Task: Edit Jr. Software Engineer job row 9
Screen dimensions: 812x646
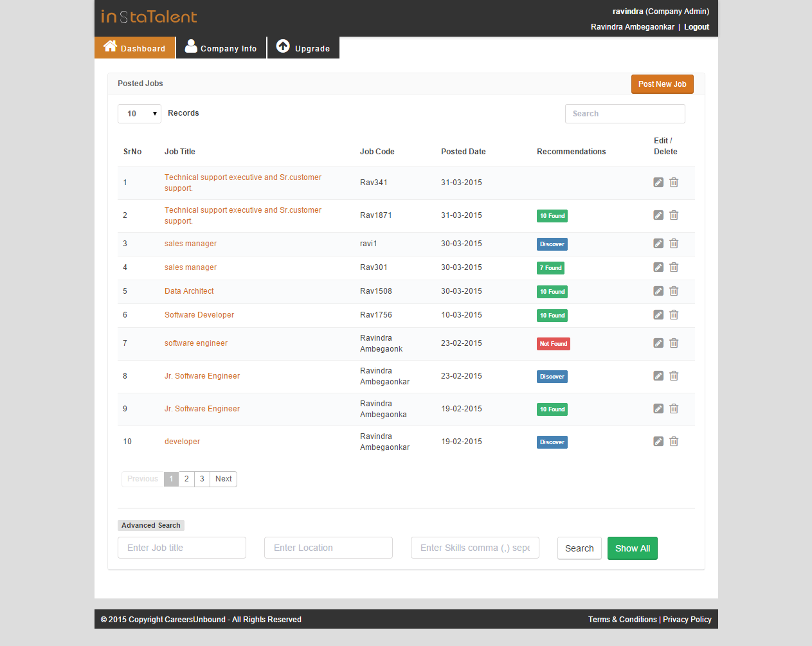Action: [x=658, y=409]
